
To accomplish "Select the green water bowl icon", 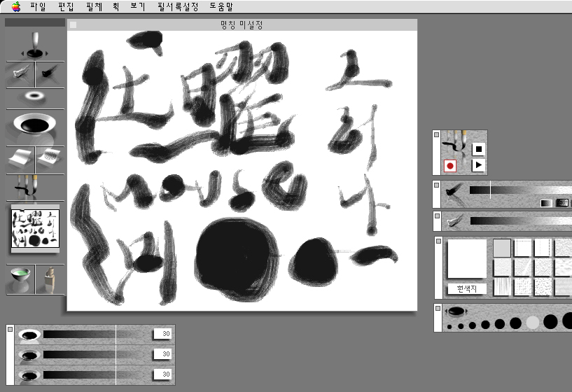I will [x=21, y=279].
